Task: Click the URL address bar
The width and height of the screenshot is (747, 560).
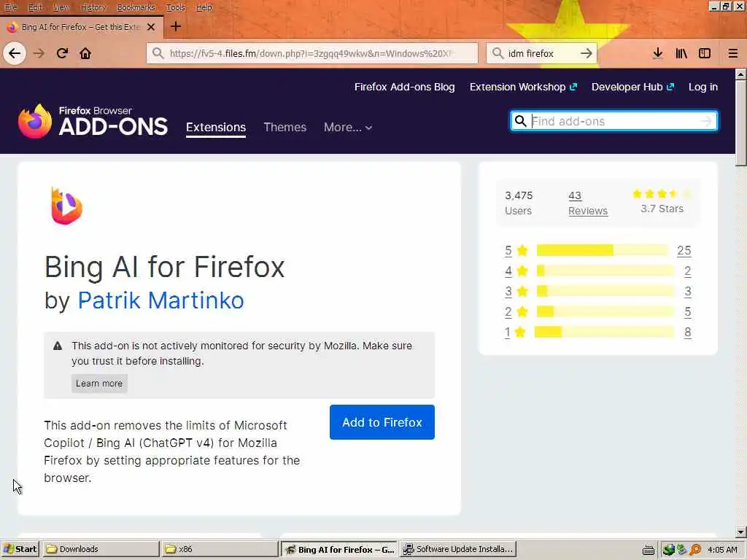Action: 312,53
